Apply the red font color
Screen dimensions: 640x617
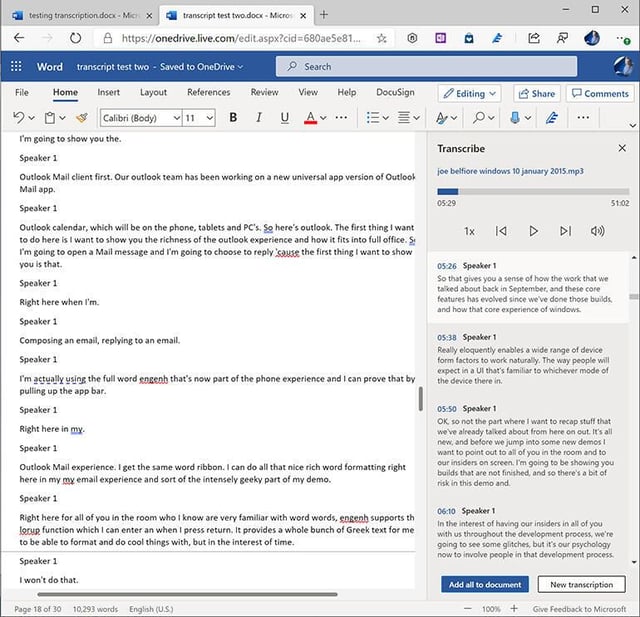pos(311,118)
